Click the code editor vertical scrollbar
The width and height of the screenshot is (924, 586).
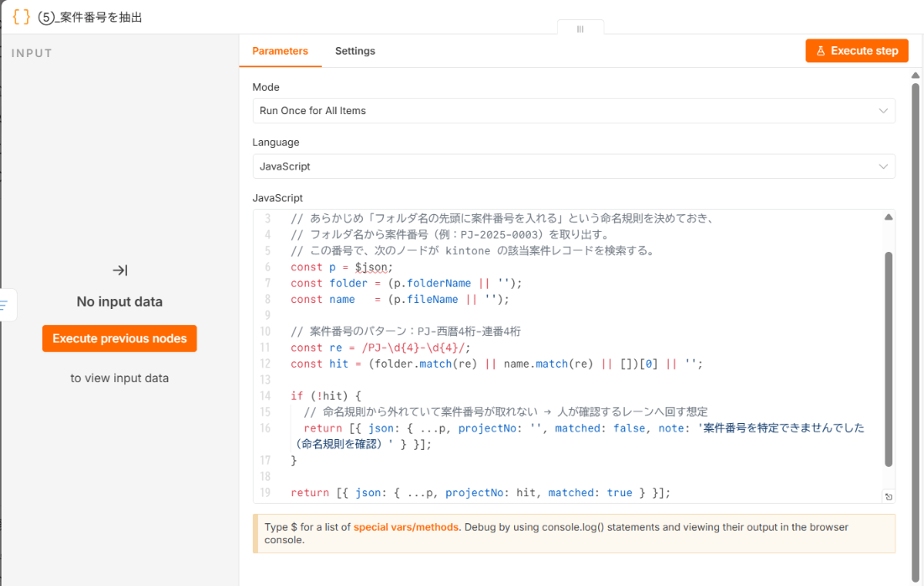(x=889, y=359)
